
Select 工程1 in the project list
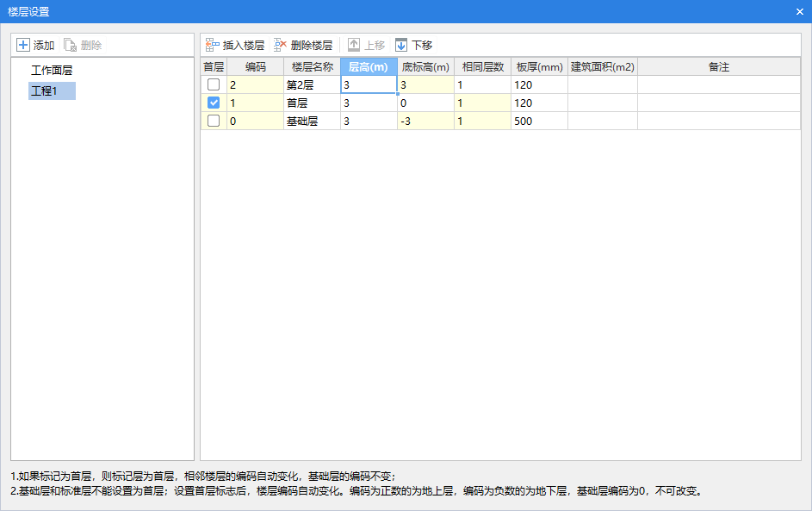[45, 90]
